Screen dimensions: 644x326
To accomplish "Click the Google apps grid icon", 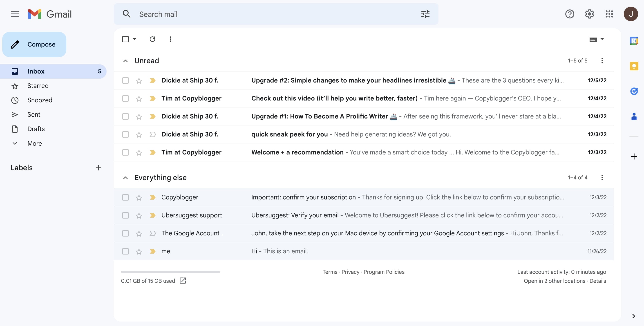I will tap(610, 14).
